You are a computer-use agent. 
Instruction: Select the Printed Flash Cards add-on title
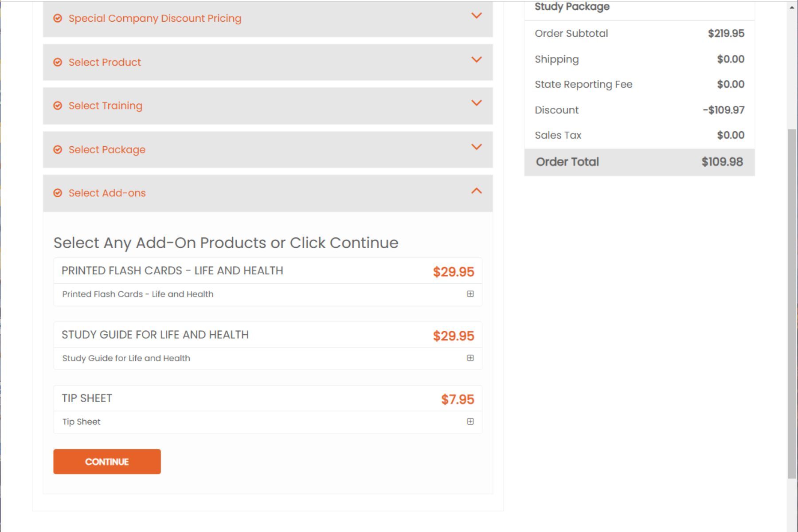pyautogui.click(x=172, y=271)
